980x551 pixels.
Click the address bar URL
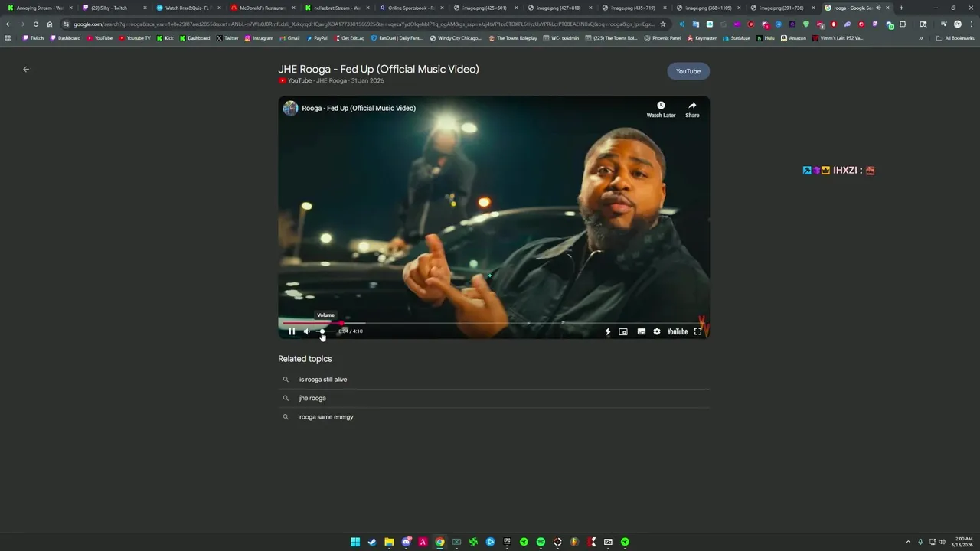click(x=364, y=24)
